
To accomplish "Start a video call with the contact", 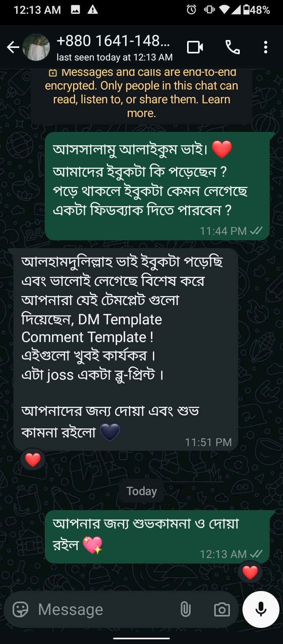I will (x=195, y=47).
